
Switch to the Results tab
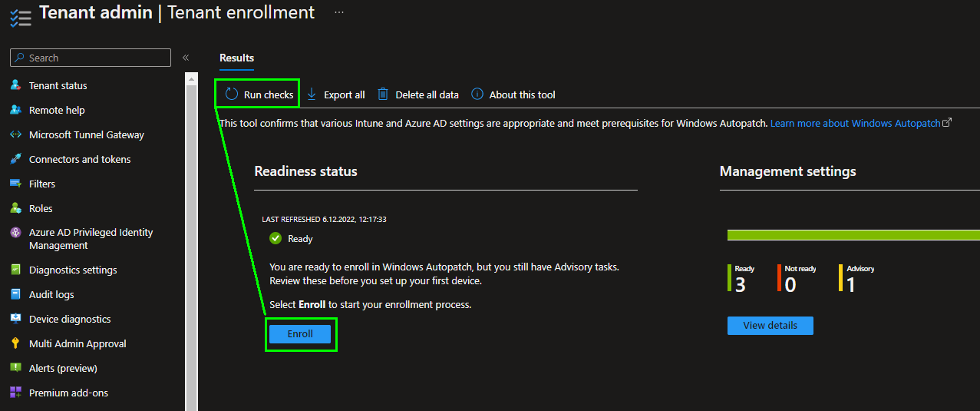(x=236, y=58)
